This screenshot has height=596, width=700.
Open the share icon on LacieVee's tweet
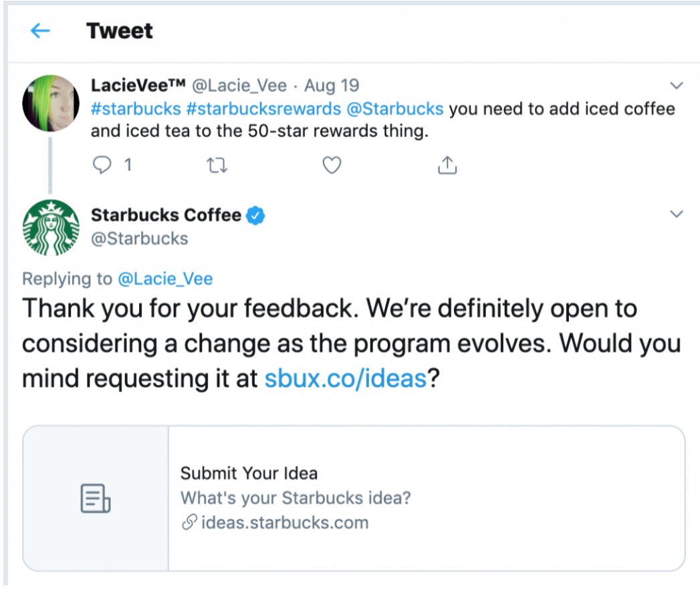coord(448,164)
